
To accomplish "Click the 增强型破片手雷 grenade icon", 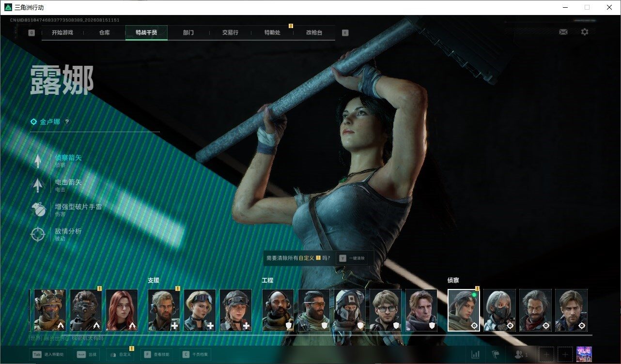I will pyautogui.click(x=38, y=210).
